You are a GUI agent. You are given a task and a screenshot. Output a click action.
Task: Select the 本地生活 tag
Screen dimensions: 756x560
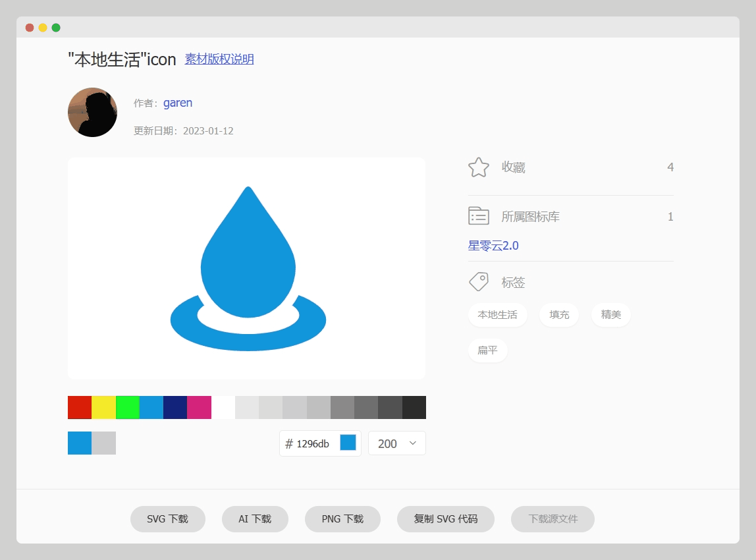[497, 315]
